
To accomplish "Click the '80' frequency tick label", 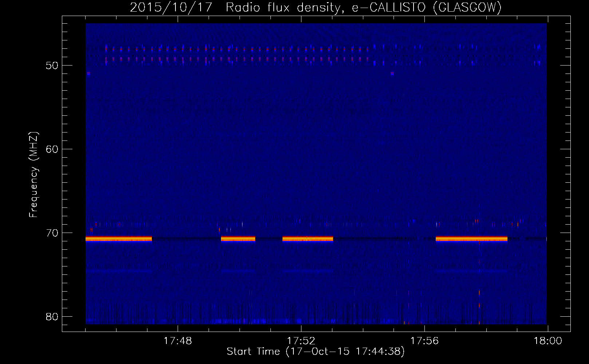I will (52, 317).
